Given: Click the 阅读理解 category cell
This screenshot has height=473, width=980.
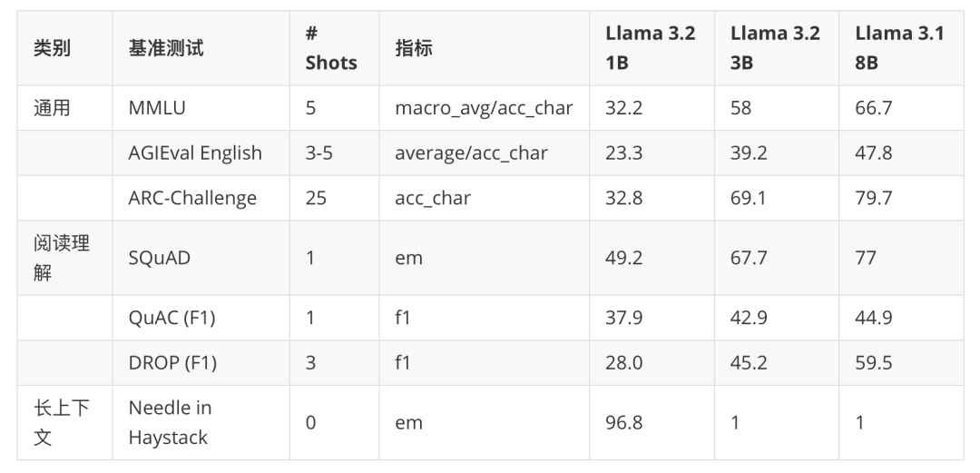Looking at the screenshot, I should (x=62, y=258).
